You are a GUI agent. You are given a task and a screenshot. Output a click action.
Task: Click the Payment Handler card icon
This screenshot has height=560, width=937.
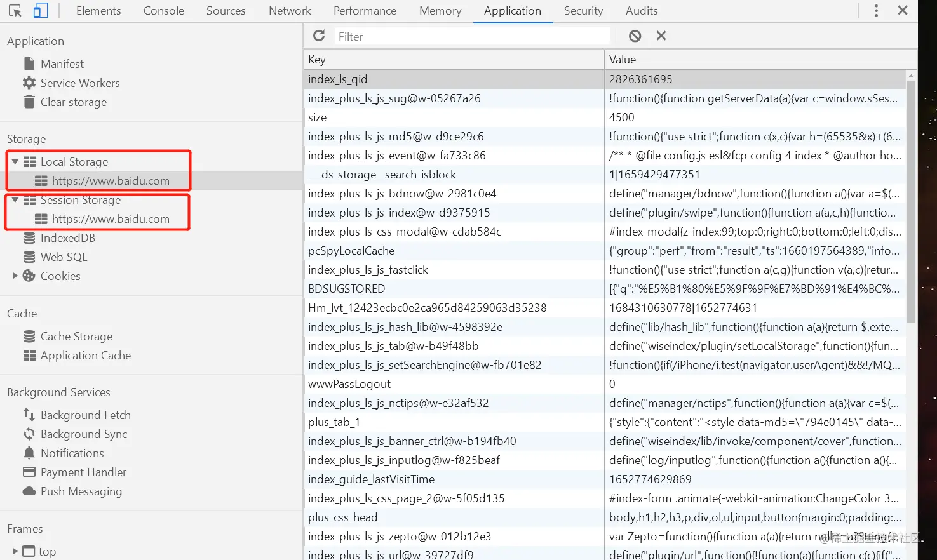pos(29,472)
